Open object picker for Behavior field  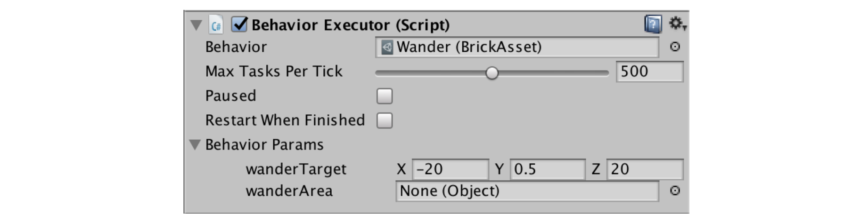pyautogui.click(x=675, y=47)
